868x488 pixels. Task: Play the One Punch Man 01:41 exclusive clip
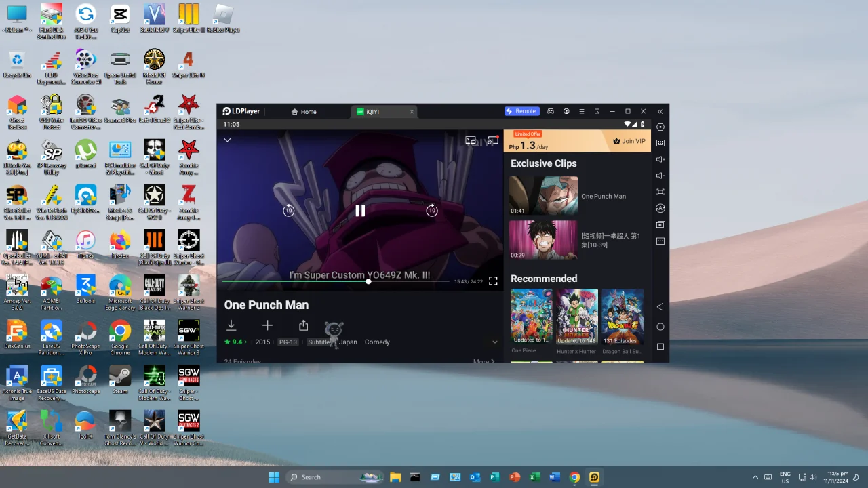[x=543, y=197]
